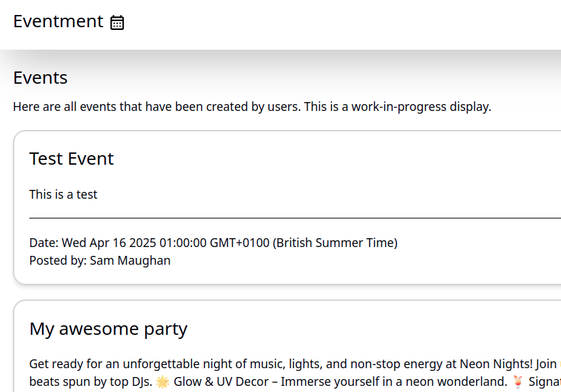Click the calendar icon beside Eventment
The height and width of the screenshot is (392, 561).
(x=117, y=22)
